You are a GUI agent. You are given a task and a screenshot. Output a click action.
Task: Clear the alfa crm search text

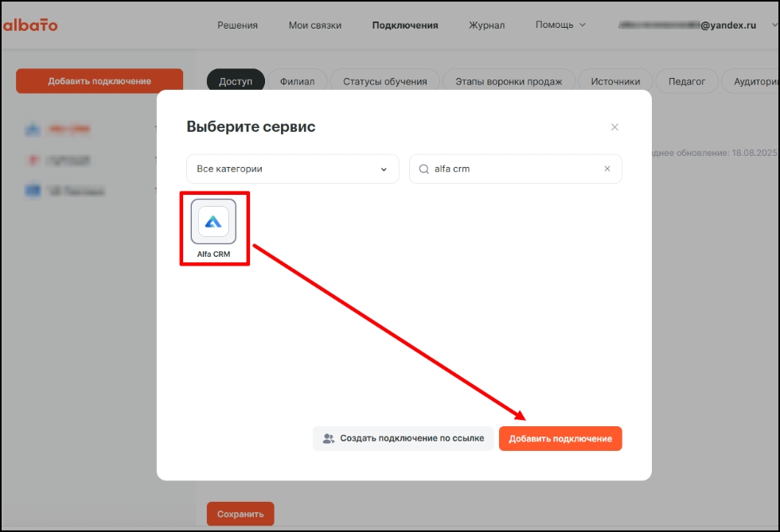[607, 169]
